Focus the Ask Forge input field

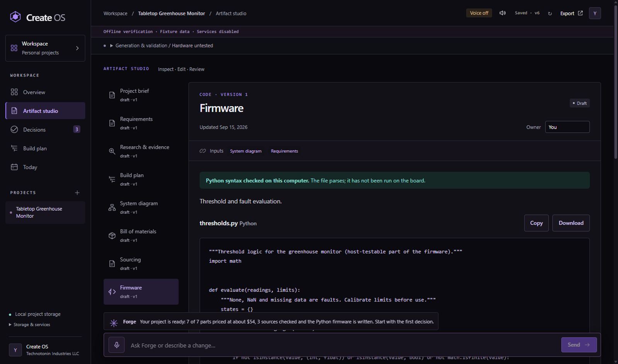pos(344,345)
